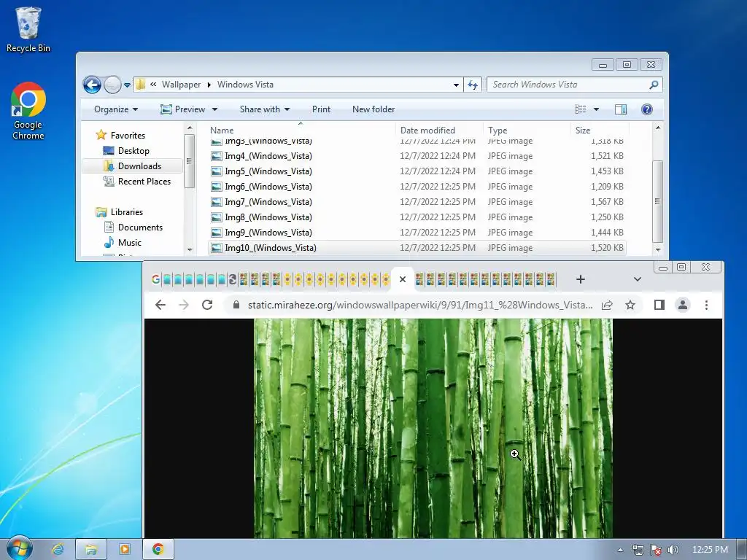Image resolution: width=747 pixels, height=560 pixels.
Task: Click Wallpaper in the address breadcrumb
Action: (181, 85)
